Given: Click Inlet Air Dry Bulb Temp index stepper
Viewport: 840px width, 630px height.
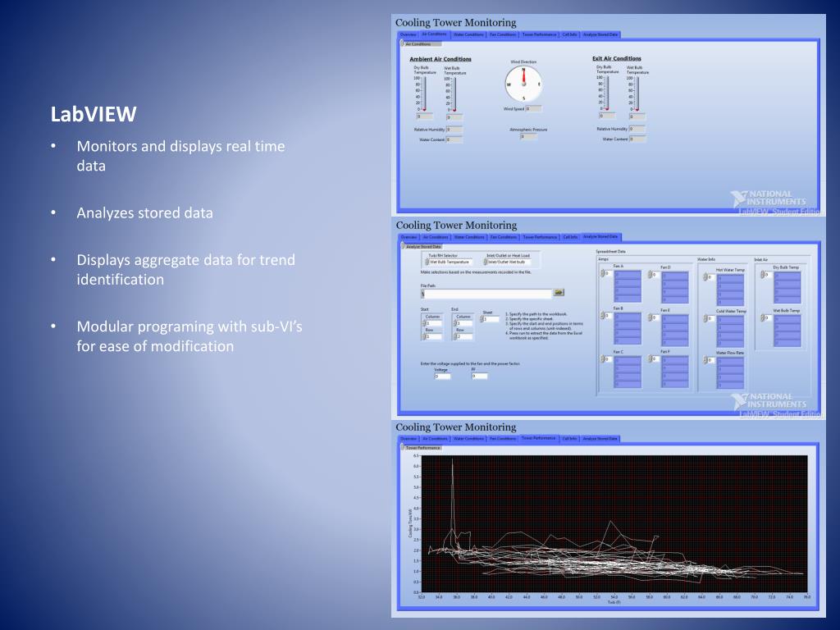Looking at the screenshot, I should [762, 274].
